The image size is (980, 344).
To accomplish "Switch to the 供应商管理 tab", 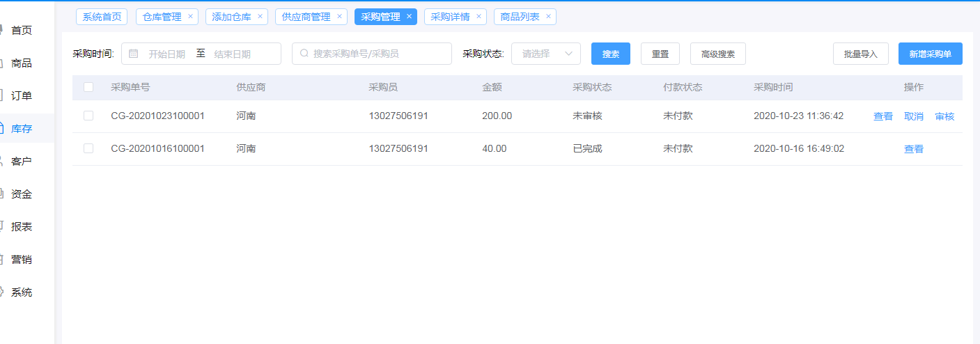I will (306, 17).
